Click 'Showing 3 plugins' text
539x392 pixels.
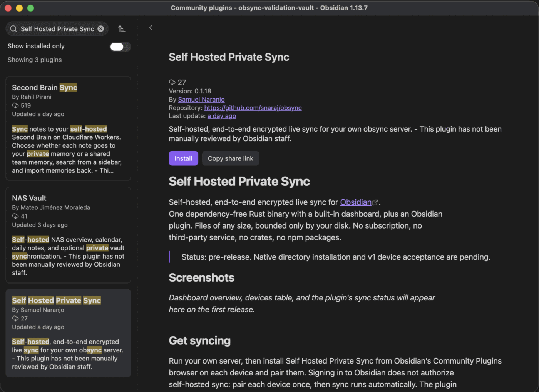35,60
